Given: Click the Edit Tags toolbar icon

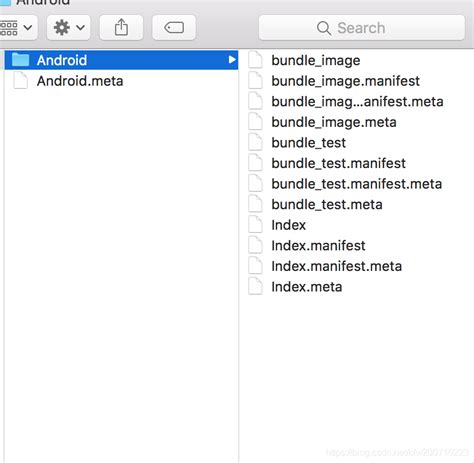Looking at the screenshot, I should (174, 28).
